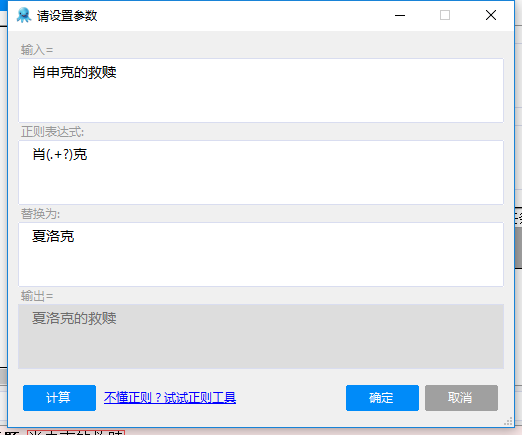Screen dimensions: 522x435
Task: Click the background window's scrollbar thumb
Action: click(519, 248)
